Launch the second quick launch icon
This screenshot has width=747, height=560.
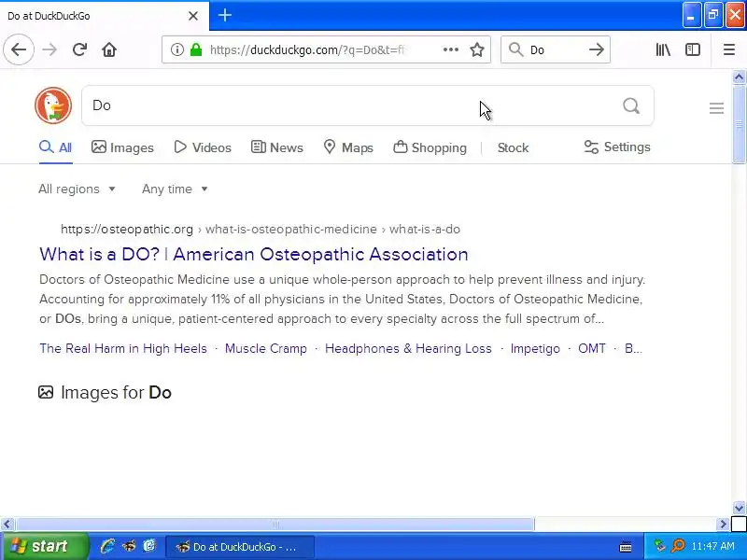tap(129, 546)
